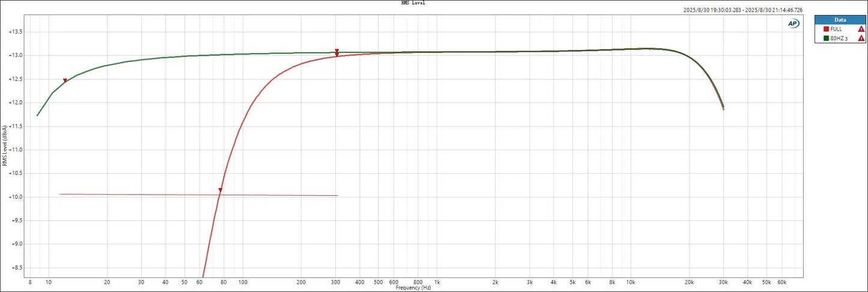Select the red curve marker near 77 Hz
The width and height of the screenshot is (868, 292).
[220, 190]
